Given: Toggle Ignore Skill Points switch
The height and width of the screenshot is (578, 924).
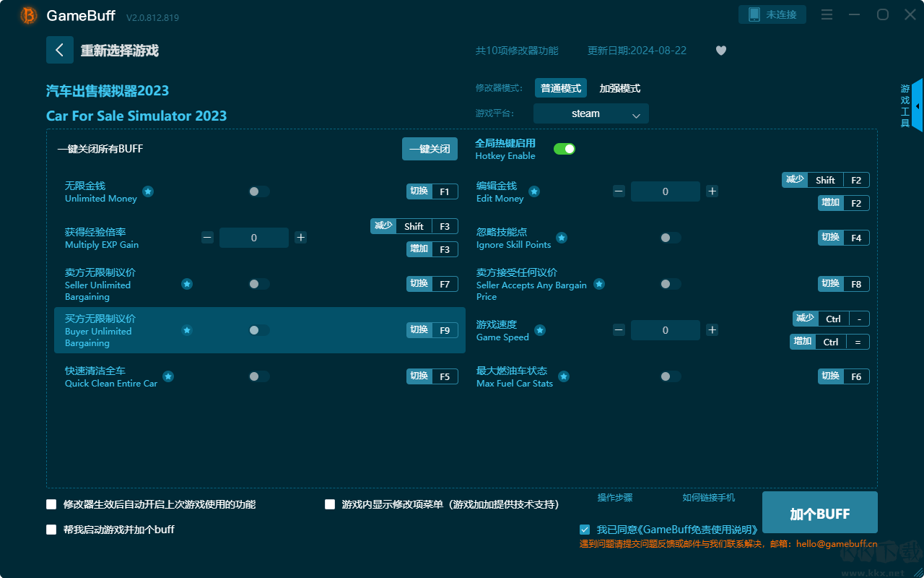Looking at the screenshot, I should pyautogui.click(x=670, y=238).
